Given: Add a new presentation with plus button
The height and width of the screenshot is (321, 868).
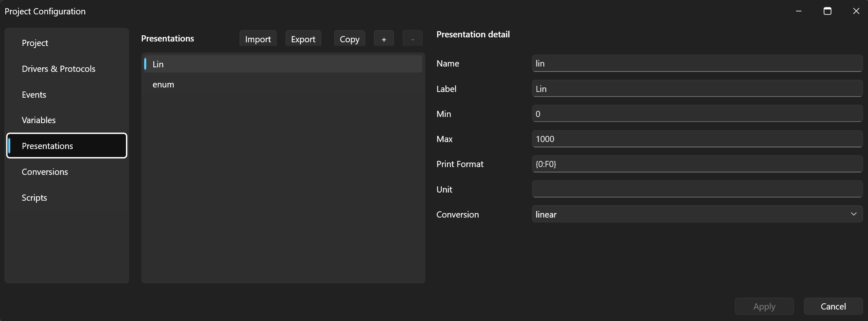Looking at the screenshot, I should tap(384, 39).
